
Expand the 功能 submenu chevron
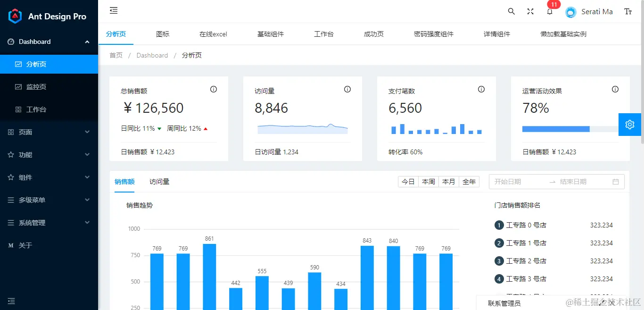(x=87, y=155)
